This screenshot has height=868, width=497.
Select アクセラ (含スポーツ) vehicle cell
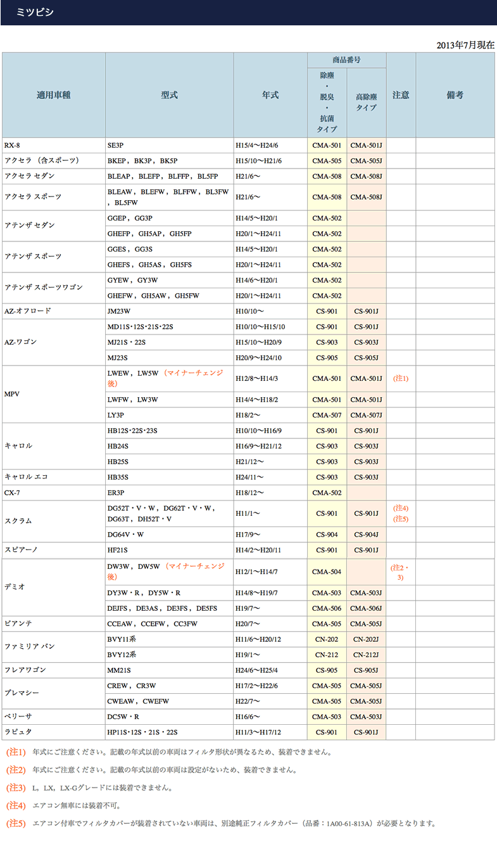(54, 161)
